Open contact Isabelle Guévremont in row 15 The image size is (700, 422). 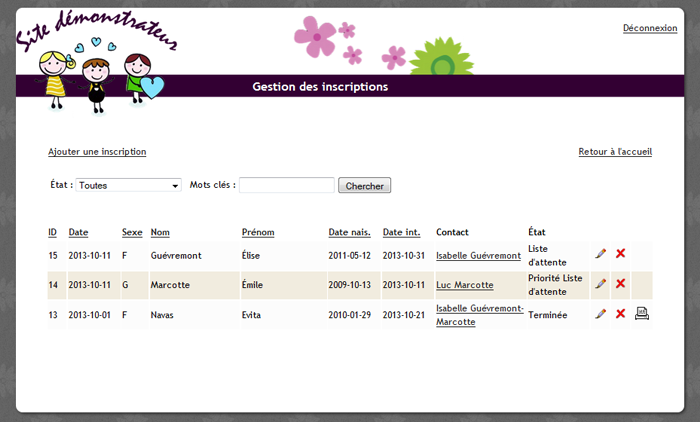coord(479,256)
